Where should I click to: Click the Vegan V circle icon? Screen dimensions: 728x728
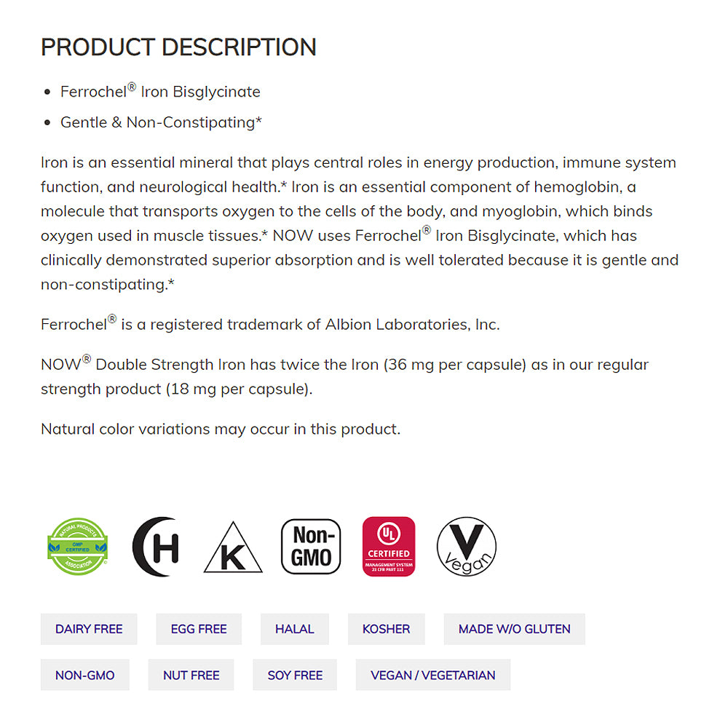pos(467,547)
